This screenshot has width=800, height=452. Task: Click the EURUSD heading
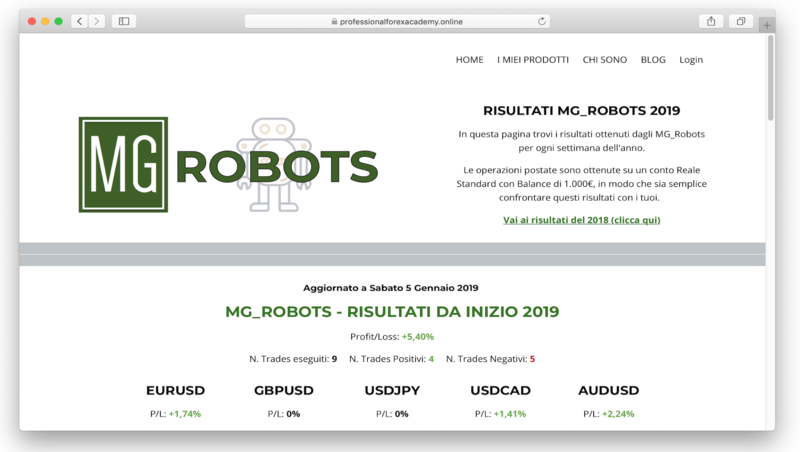tap(176, 390)
